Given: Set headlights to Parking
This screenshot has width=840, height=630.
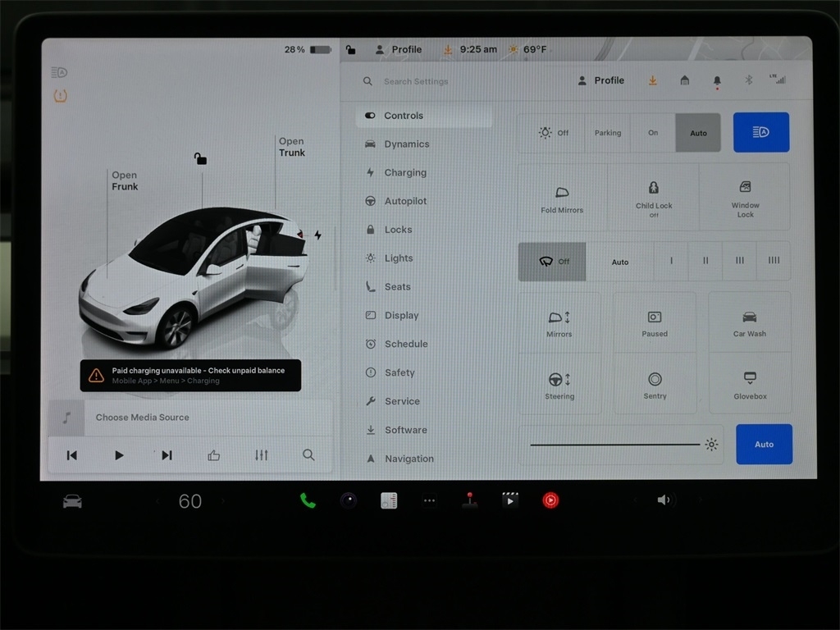Looking at the screenshot, I should tap(608, 132).
